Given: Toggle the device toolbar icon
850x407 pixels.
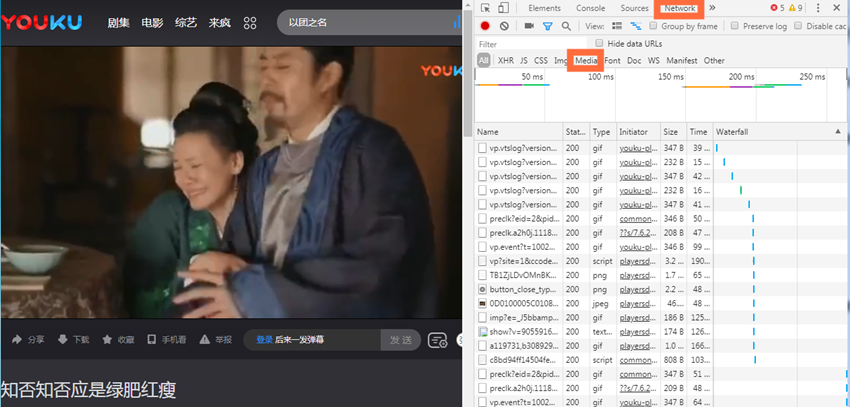Looking at the screenshot, I should 505,8.
